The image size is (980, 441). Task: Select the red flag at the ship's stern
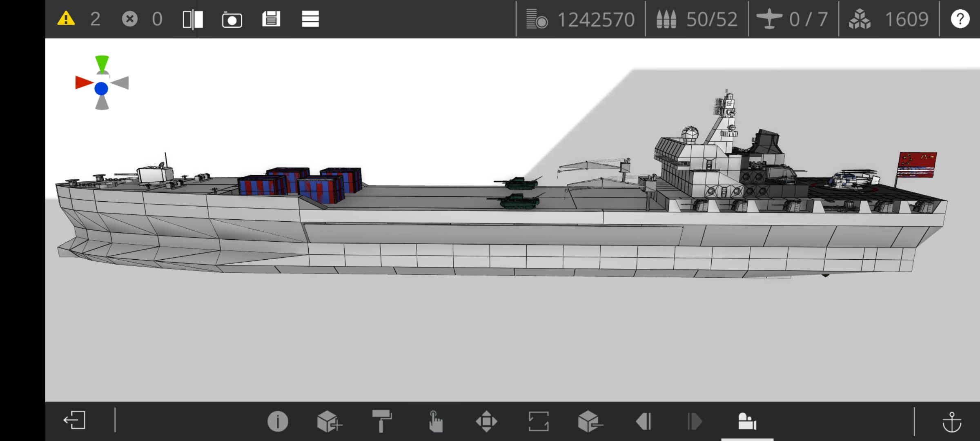click(x=917, y=165)
